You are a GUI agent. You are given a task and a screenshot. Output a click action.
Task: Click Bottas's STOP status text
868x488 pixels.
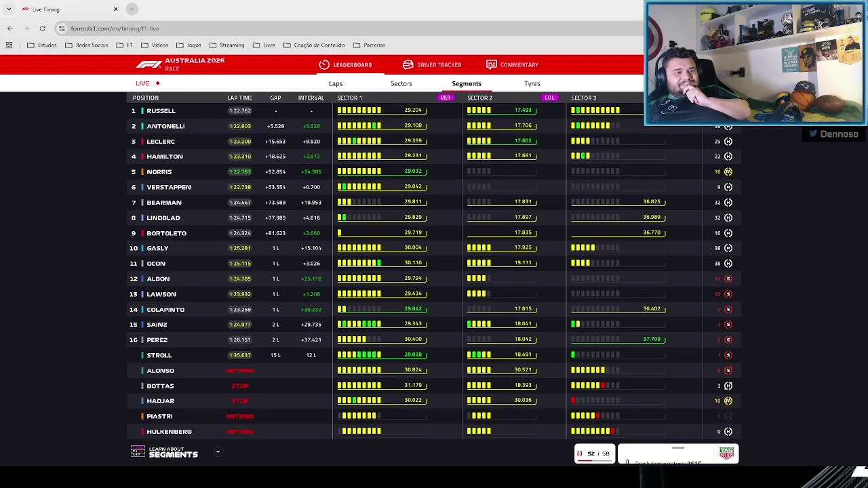240,386
